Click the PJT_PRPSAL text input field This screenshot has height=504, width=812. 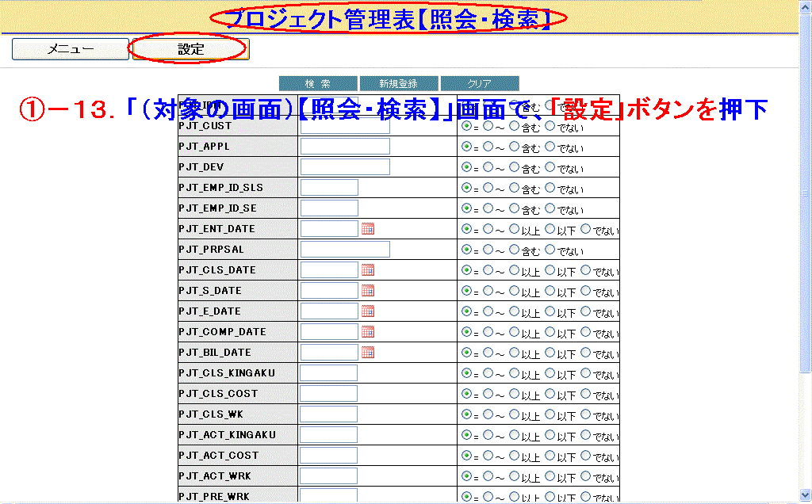(x=345, y=250)
